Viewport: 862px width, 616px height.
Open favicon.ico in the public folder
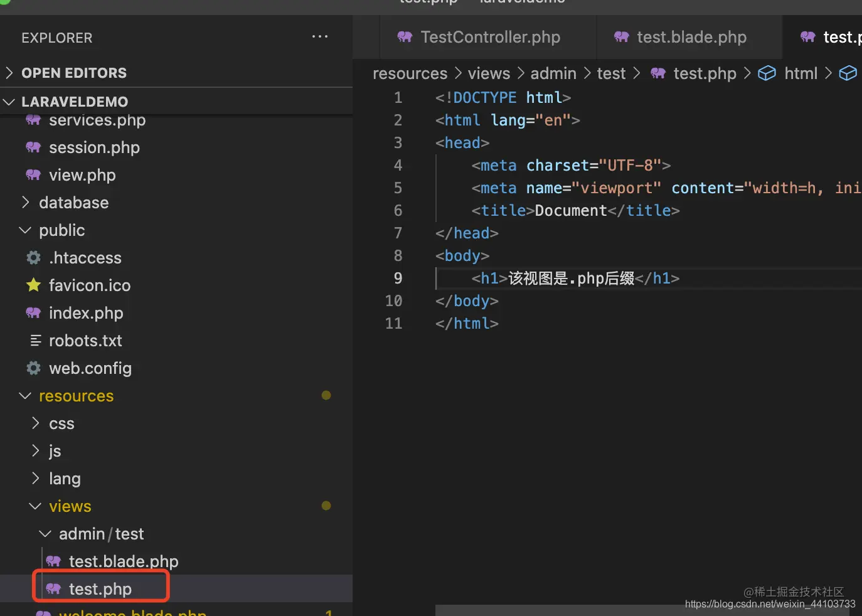click(x=90, y=285)
